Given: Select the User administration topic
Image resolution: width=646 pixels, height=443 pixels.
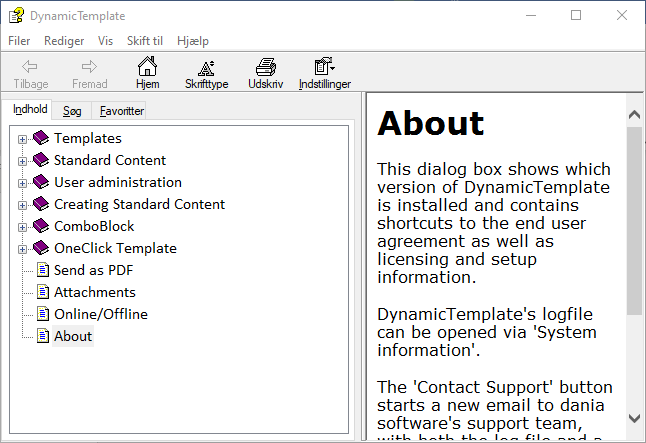Looking at the screenshot, I should coord(118,182).
